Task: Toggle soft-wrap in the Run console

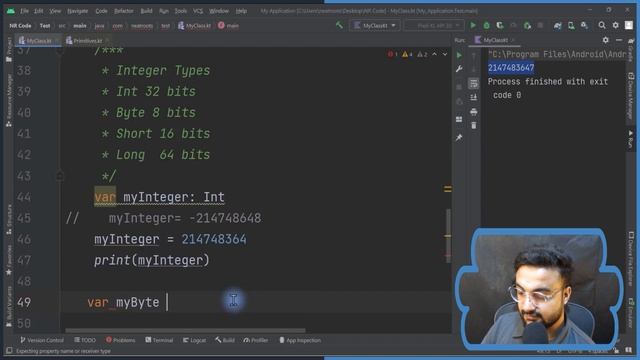Action: point(473,83)
